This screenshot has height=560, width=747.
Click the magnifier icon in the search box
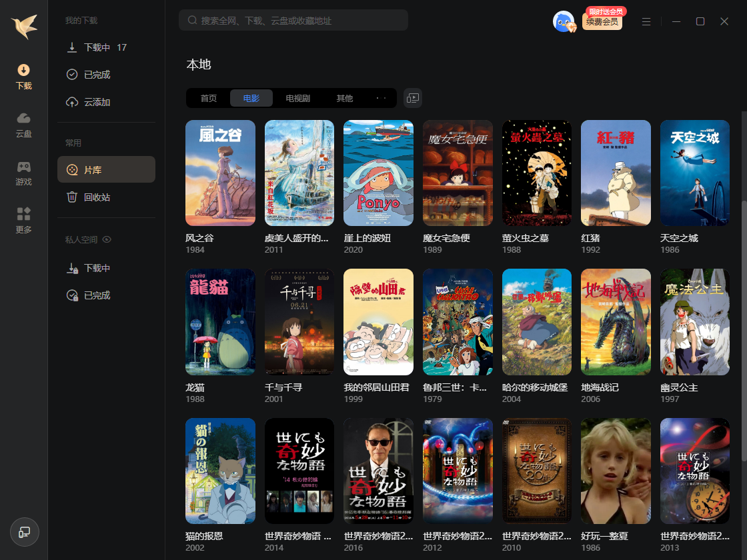[192, 21]
